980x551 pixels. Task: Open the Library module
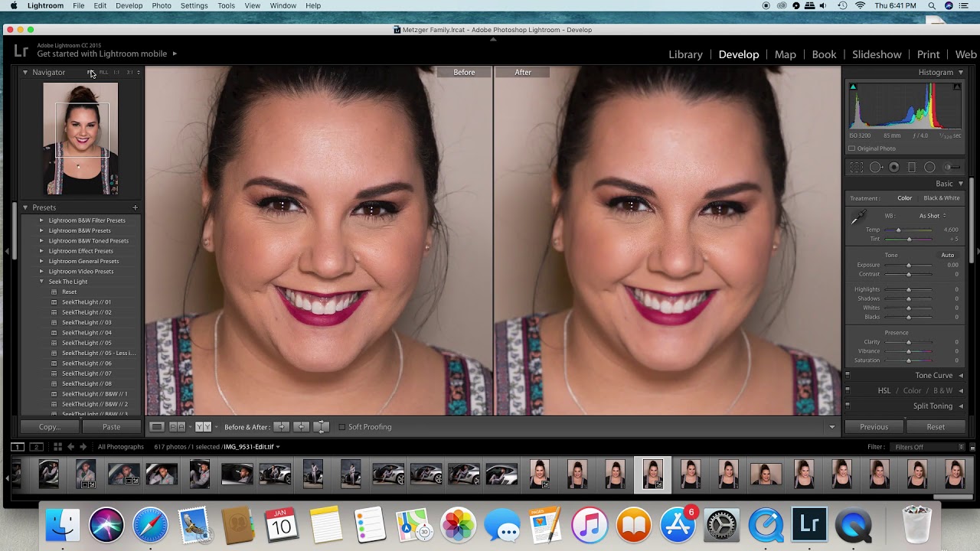[685, 54]
